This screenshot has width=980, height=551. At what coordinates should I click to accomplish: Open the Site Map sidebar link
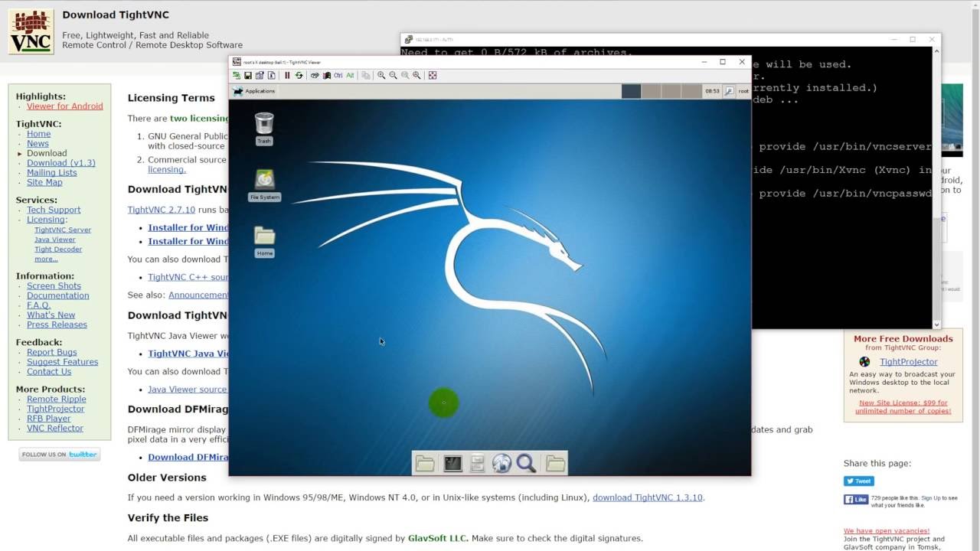(44, 182)
